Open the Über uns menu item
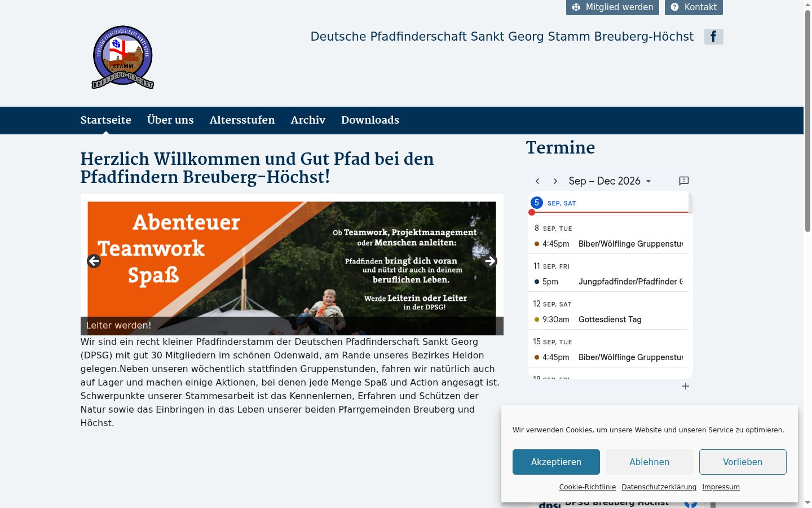This screenshot has width=812, height=508. [x=170, y=120]
